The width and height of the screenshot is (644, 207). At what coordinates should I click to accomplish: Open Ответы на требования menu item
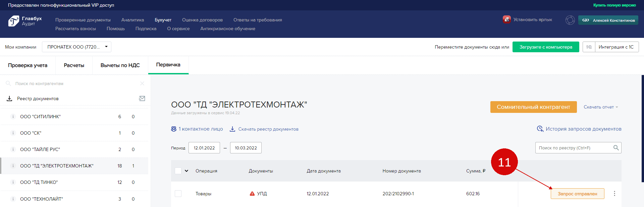click(x=258, y=20)
